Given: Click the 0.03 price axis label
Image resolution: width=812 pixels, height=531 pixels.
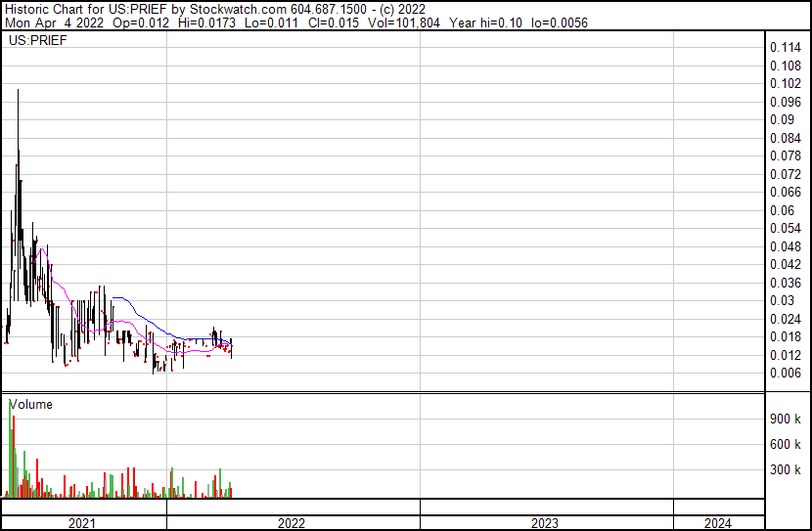Looking at the screenshot, I should point(782,300).
